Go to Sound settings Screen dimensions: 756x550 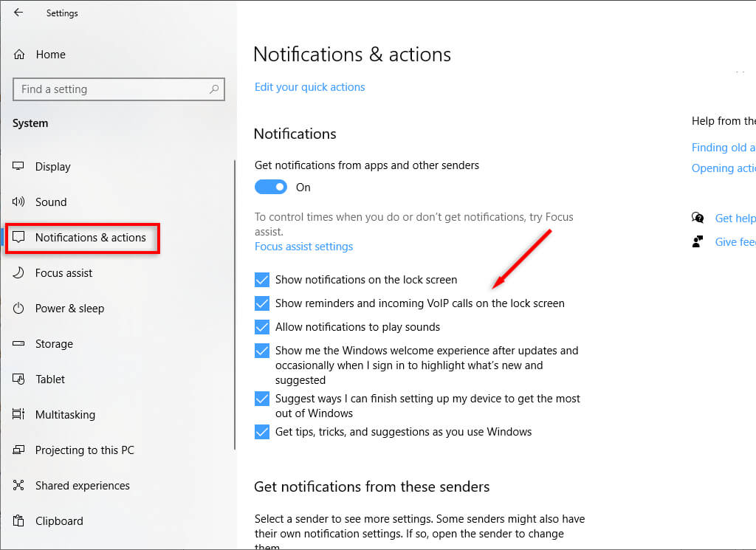click(51, 202)
